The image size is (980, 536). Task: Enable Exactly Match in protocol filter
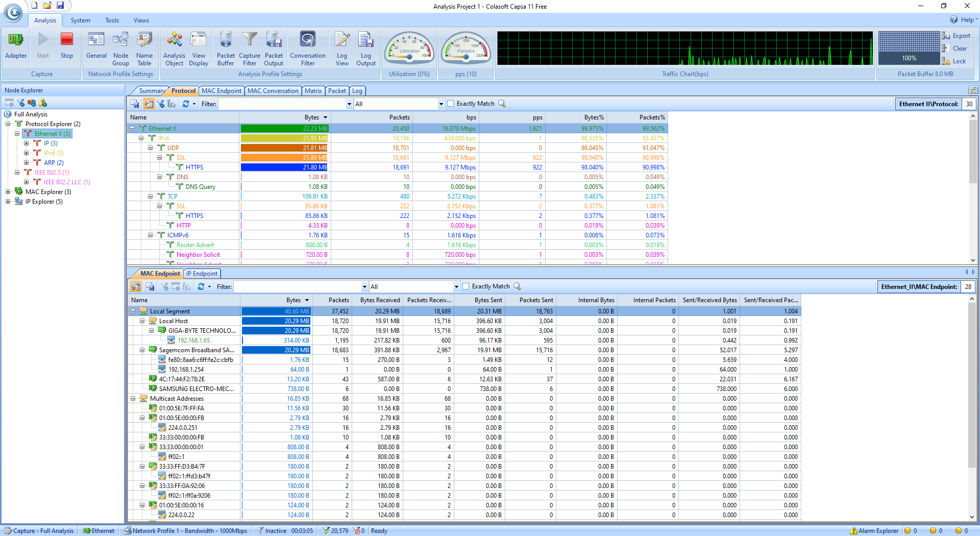pyautogui.click(x=451, y=104)
